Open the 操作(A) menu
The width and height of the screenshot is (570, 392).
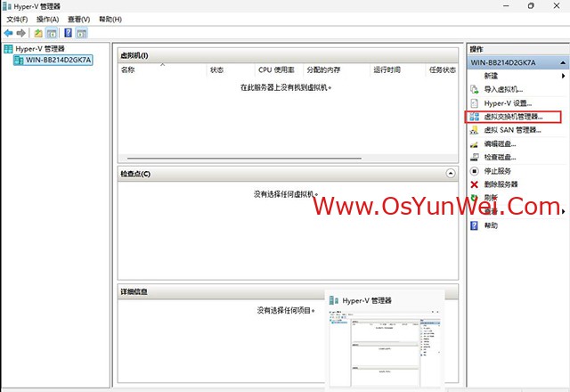(x=47, y=20)
